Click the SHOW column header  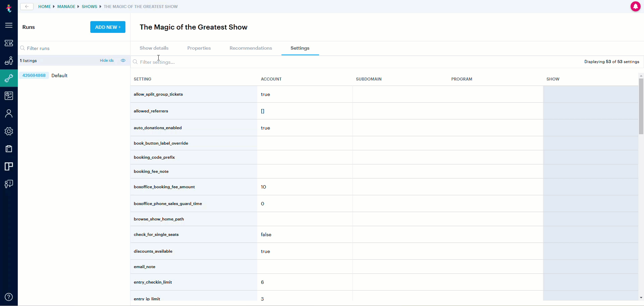pos(553,79)
